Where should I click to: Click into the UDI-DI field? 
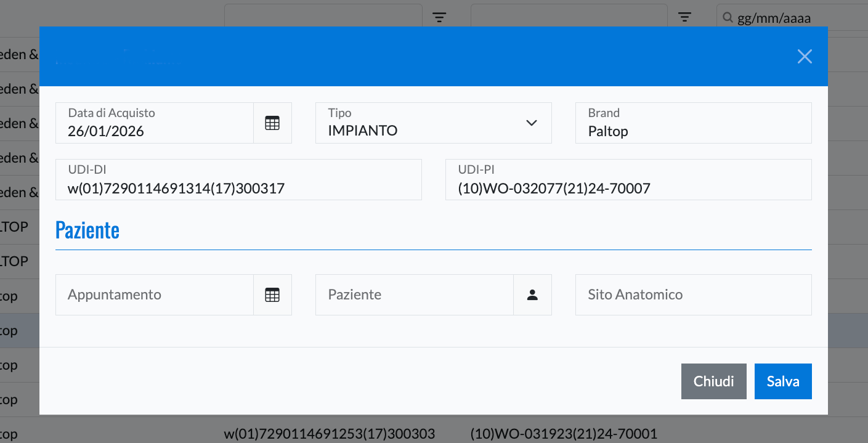(238, 179)
